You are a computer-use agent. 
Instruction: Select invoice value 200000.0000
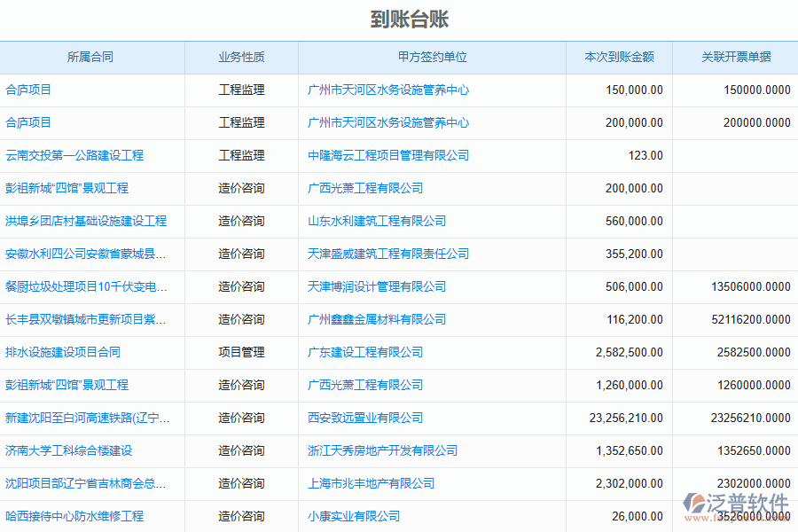pos(757,122)
